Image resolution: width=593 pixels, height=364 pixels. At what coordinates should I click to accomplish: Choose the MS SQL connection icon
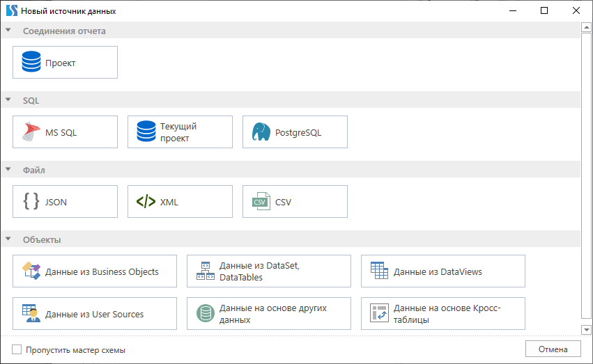click(x=31, y=132)
